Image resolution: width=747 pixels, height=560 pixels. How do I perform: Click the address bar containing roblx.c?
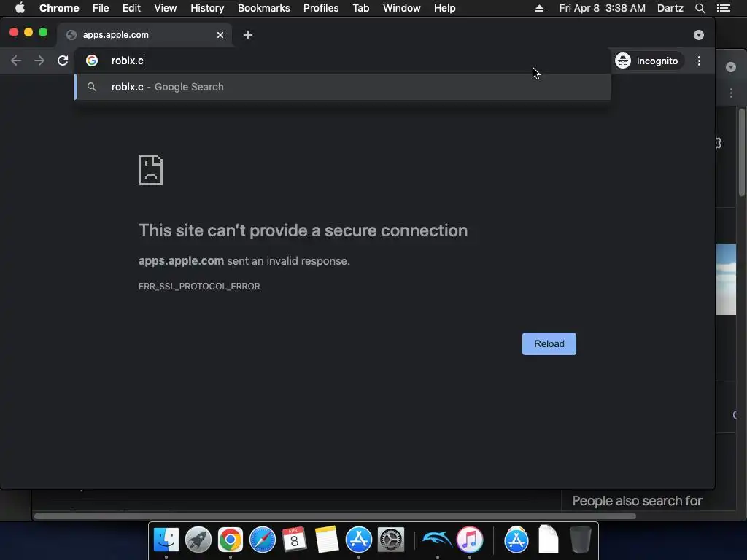click(343, 61)
